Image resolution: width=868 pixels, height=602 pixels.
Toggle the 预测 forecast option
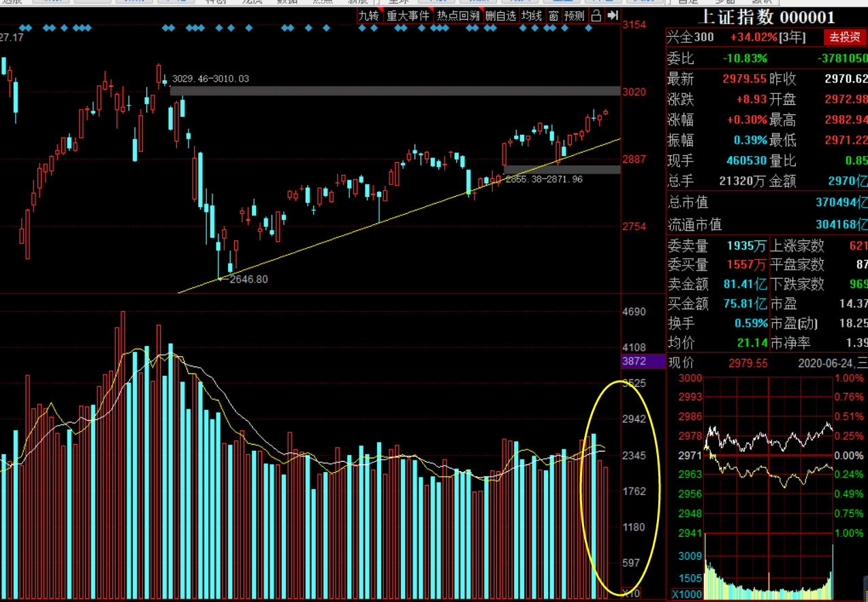[575, 15]
